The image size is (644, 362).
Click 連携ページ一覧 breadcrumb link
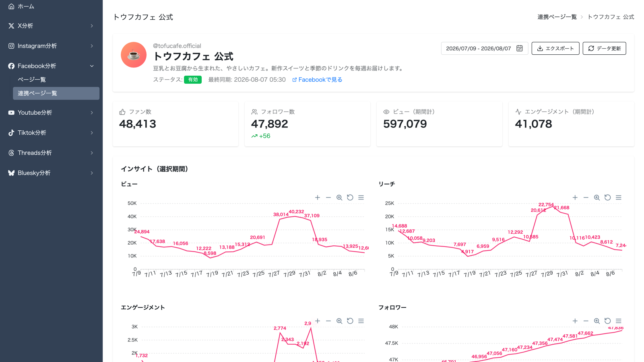tap(557, 17)
